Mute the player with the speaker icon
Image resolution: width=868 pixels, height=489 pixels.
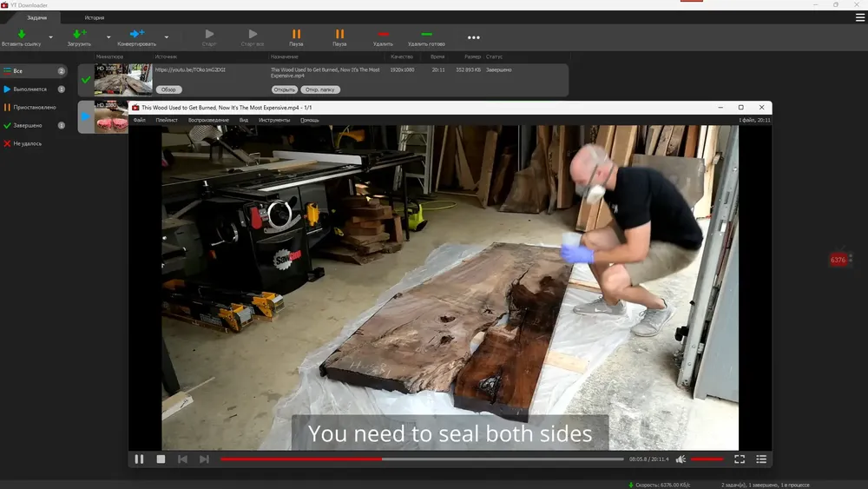tap(681, 459)
